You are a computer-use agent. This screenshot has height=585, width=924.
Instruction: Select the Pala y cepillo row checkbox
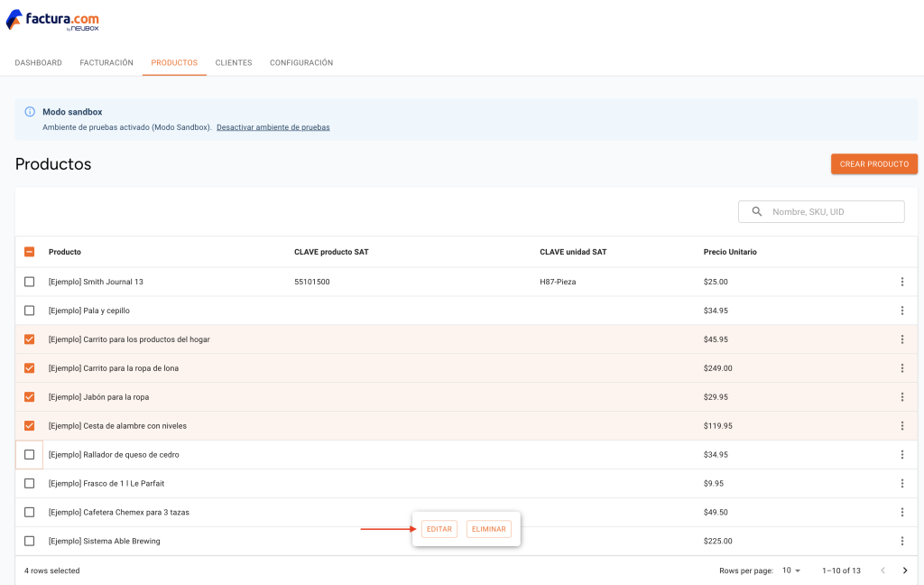pyautogui.click(x=30, y=311)
